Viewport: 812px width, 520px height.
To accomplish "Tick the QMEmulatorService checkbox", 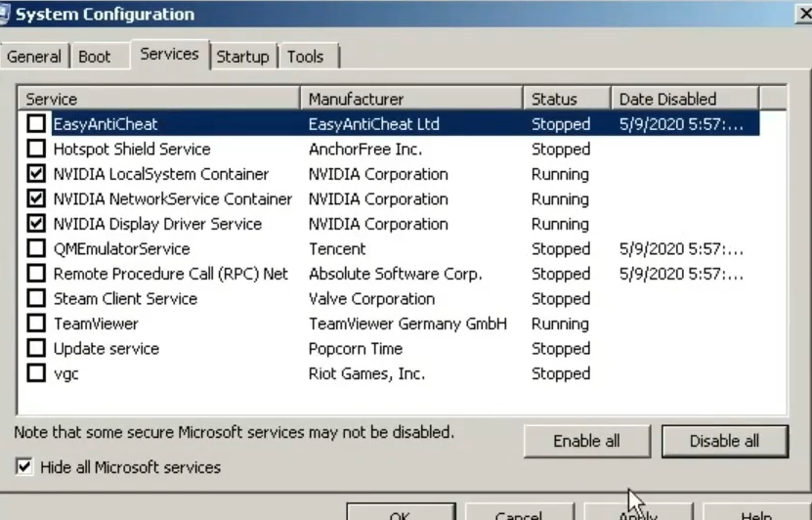I will [x=36, y=248].
